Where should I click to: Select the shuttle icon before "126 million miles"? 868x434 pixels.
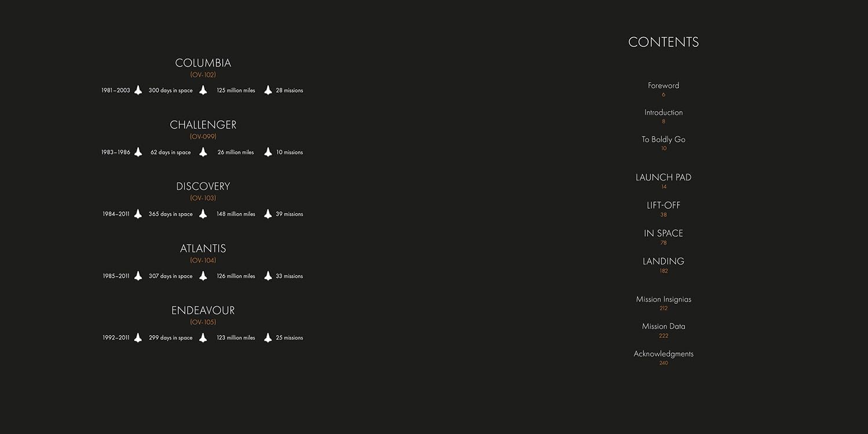[203, 276]
